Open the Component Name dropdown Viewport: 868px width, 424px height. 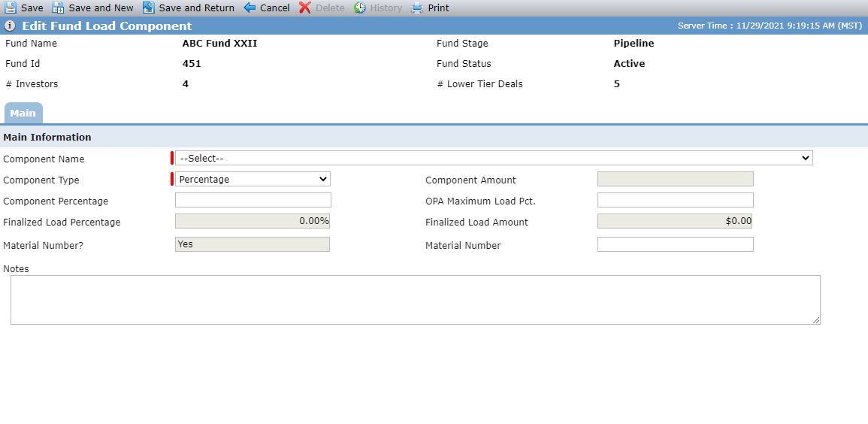pos(494,159)
